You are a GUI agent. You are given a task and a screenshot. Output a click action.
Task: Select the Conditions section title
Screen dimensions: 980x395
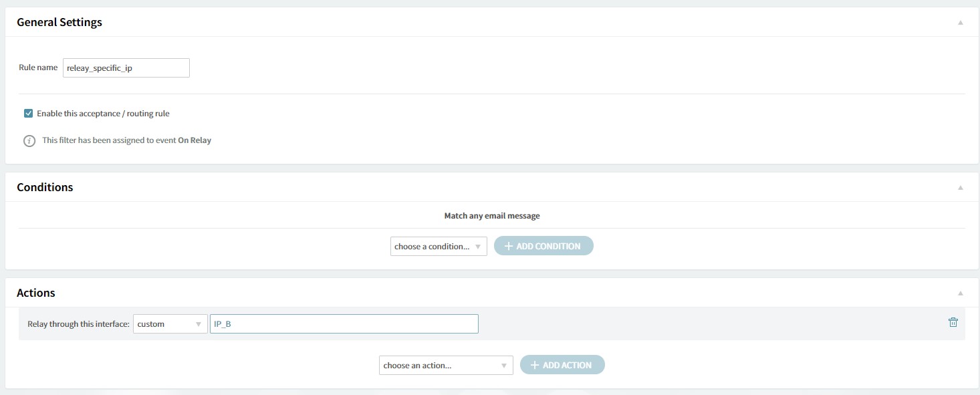[45, 187]
